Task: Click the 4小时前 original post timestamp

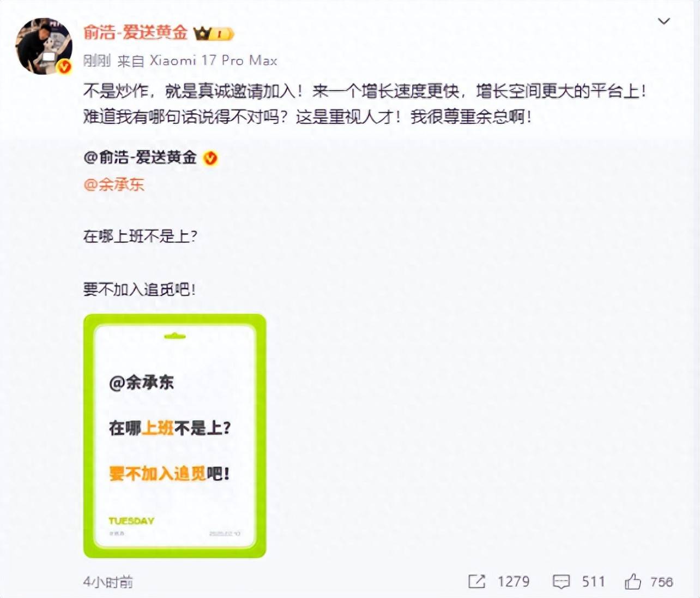Action: coord(108,582)
